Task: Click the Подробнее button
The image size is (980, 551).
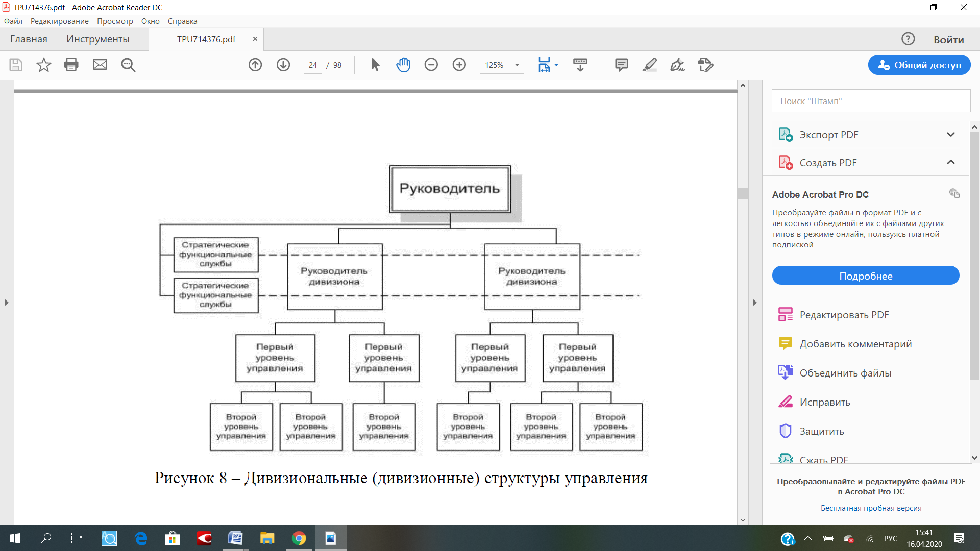Action: pos(866,275)
